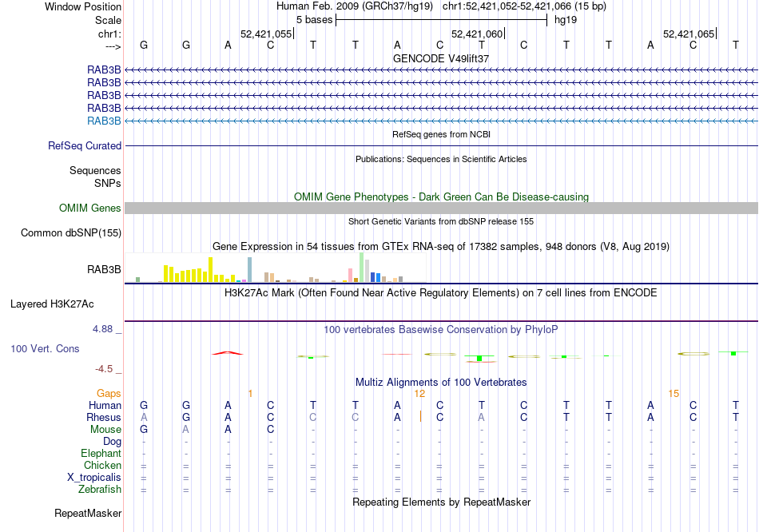Click the Elephant species label

[101, 454]
